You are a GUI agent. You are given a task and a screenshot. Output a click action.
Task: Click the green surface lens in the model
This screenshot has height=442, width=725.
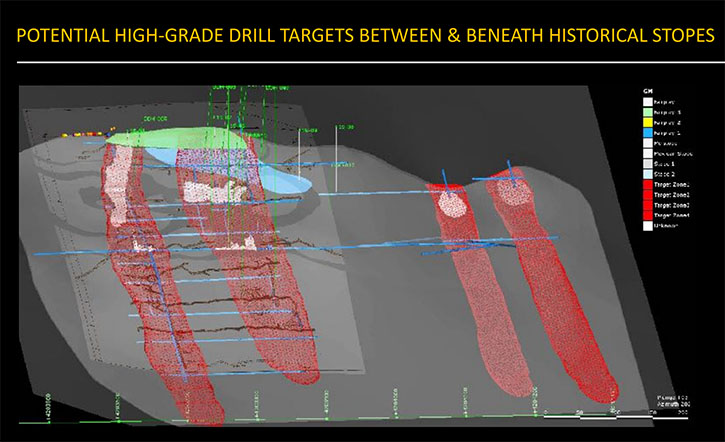click(176, 137)
